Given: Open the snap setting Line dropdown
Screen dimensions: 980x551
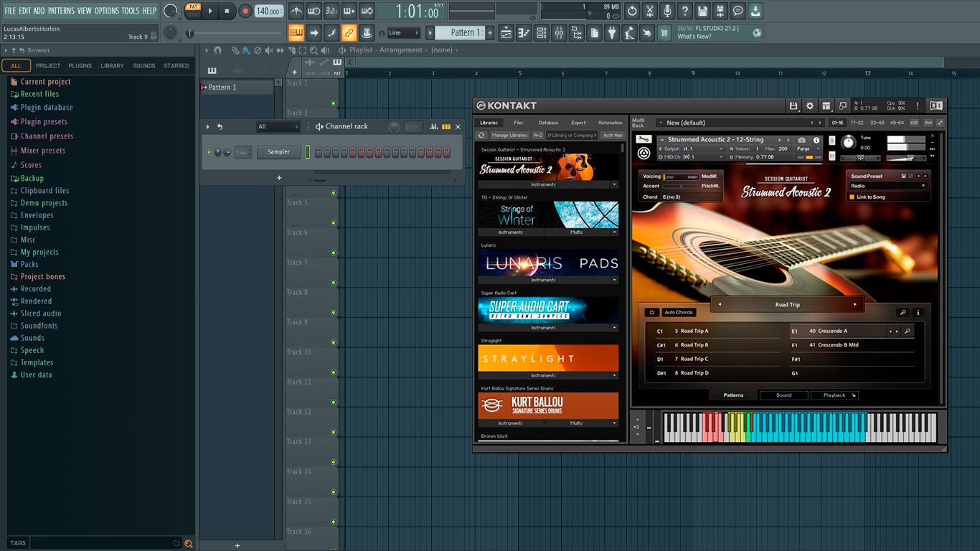Looking at the screenshot, I should click(x=403, y=32).
